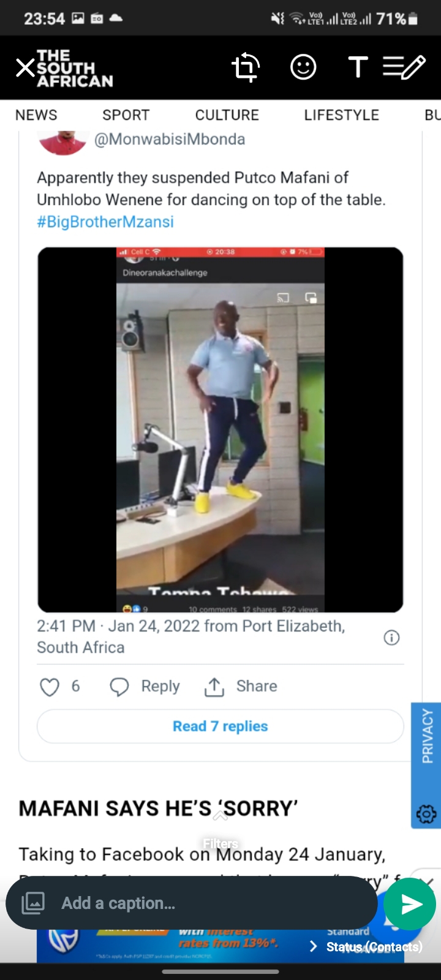The height and width of the screenshot is (980, 441).
Task: Reply to the tweet
Action: point(145,687)
